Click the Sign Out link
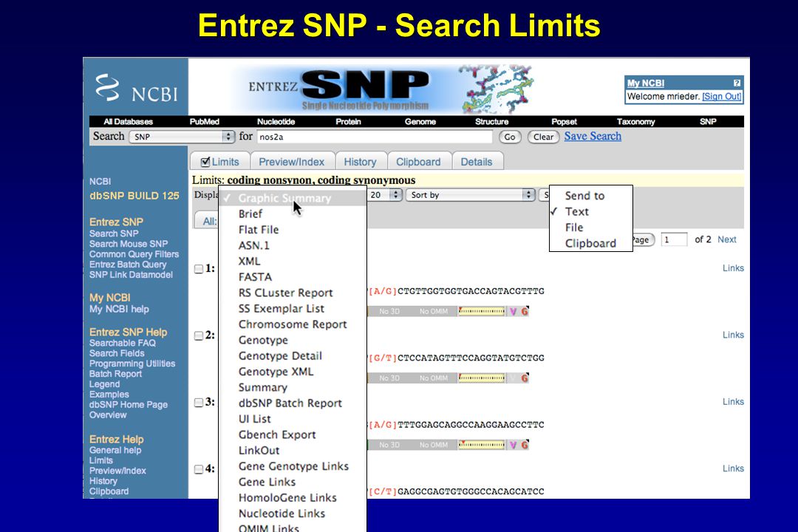 coord(722,97)
